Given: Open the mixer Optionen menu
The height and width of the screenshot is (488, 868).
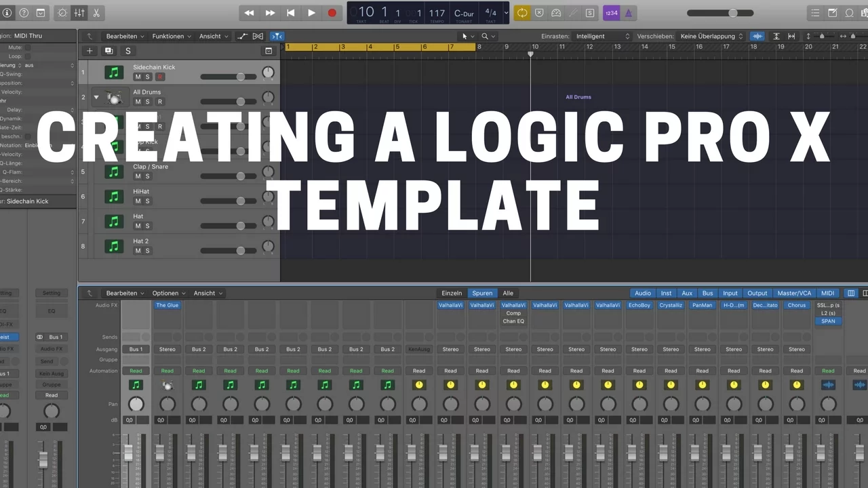Looking at the screenshot, I should pos(169,293).
